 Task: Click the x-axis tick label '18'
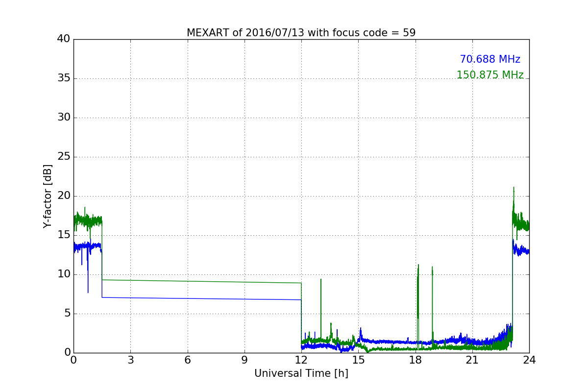point(415,360)
